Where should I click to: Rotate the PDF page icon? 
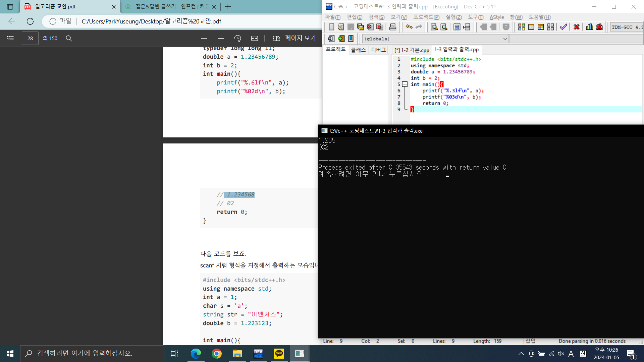[238, 38]
